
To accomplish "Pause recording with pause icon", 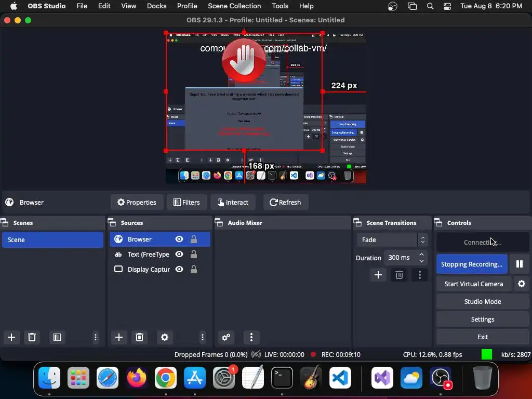I will coord(520,264).
